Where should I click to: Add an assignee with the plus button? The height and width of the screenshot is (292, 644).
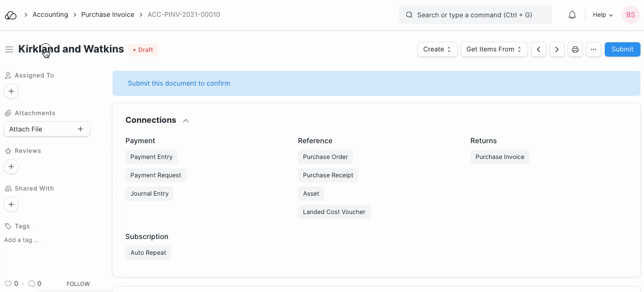pyautogui.click(x=11, y=91)
